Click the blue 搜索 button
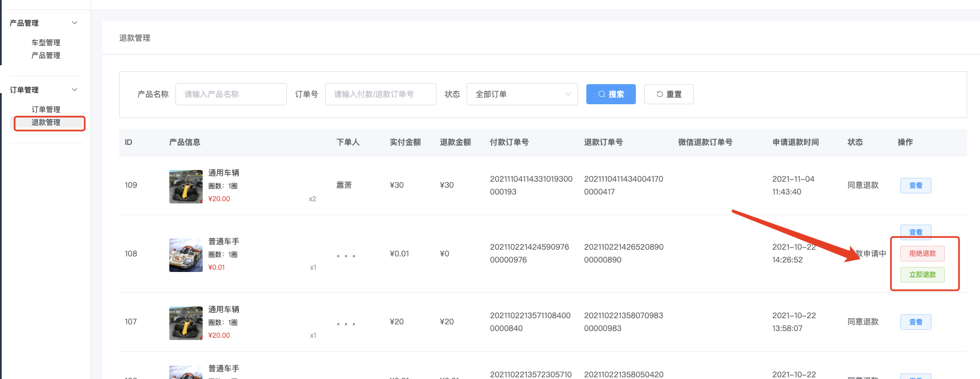Screen dimensions: 980x379 coord(611,94)
